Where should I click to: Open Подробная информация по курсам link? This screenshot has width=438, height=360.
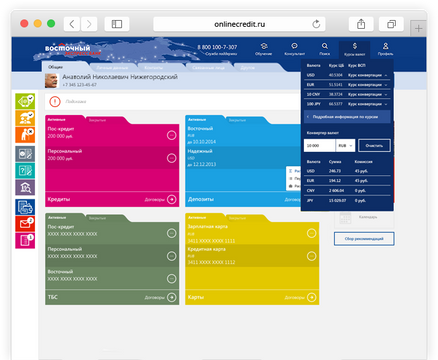pyautogui.click(x=347, y=117)
